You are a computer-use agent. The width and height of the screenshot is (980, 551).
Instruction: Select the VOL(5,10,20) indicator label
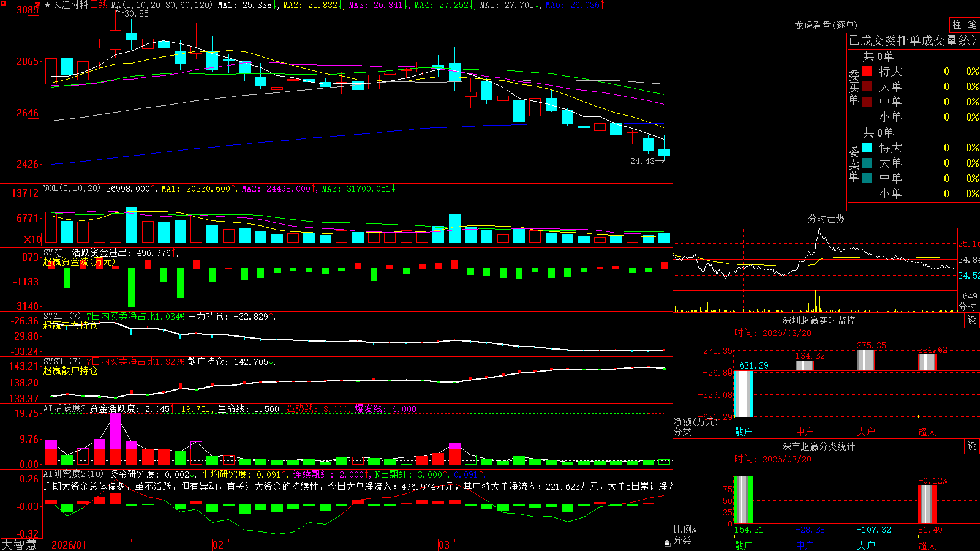pos(72,189)
